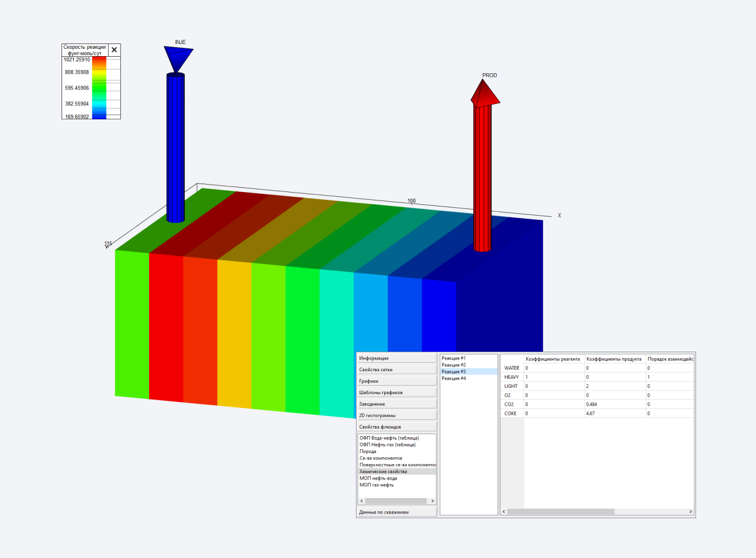
Task: Click the 'Коэффициенты продукта' column header
Action: [615, 359]
